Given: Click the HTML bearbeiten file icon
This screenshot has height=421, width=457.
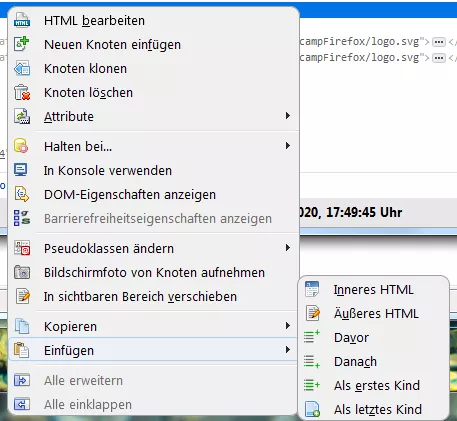Looking at the screenshot, I should (22, 20).
